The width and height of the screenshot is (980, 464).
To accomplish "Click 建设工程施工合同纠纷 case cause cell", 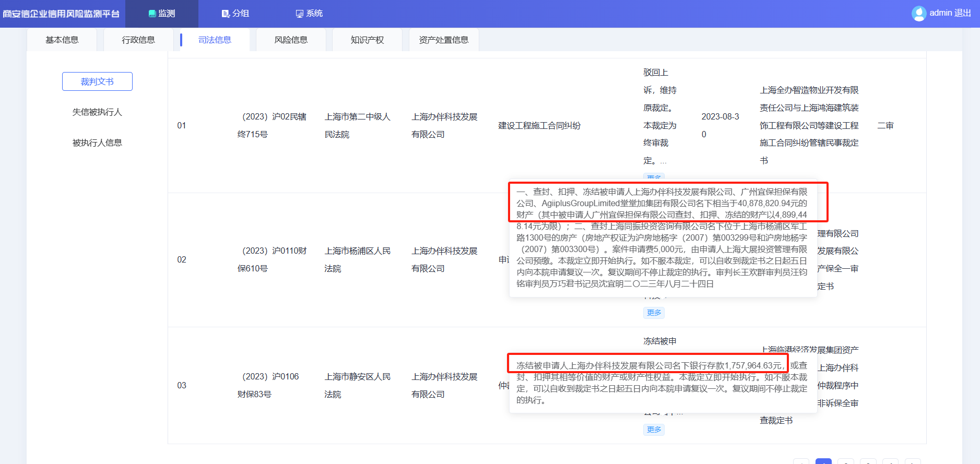I will 539,126.
